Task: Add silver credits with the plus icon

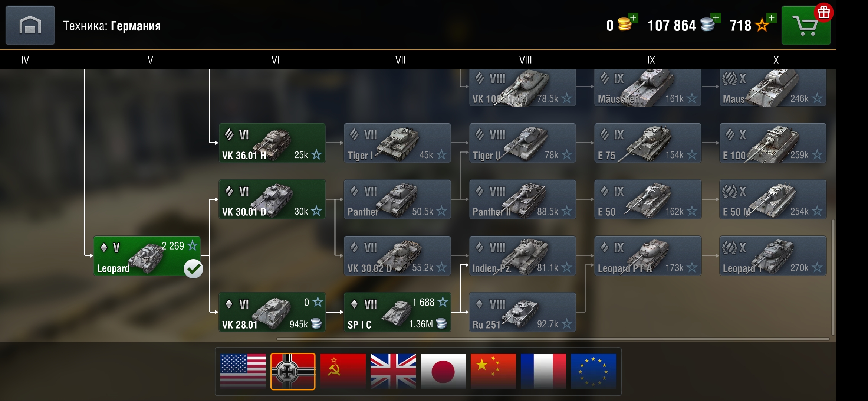Action: pos(716,18)
